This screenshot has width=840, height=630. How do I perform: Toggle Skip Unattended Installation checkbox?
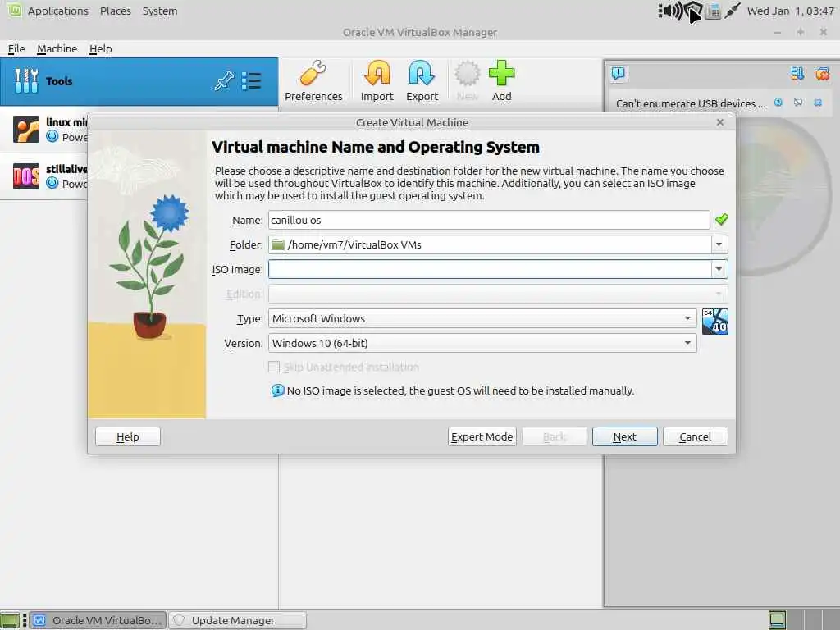click(274, 367)
